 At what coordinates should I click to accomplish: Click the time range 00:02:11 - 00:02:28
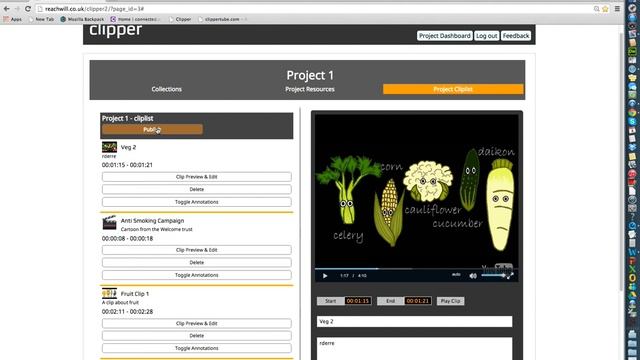[127, 311]
